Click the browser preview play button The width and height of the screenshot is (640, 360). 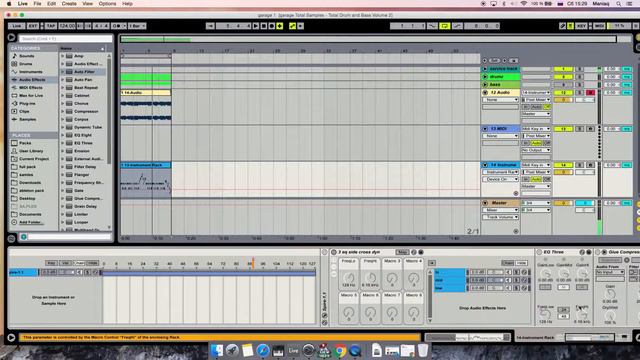click(24, 237)
